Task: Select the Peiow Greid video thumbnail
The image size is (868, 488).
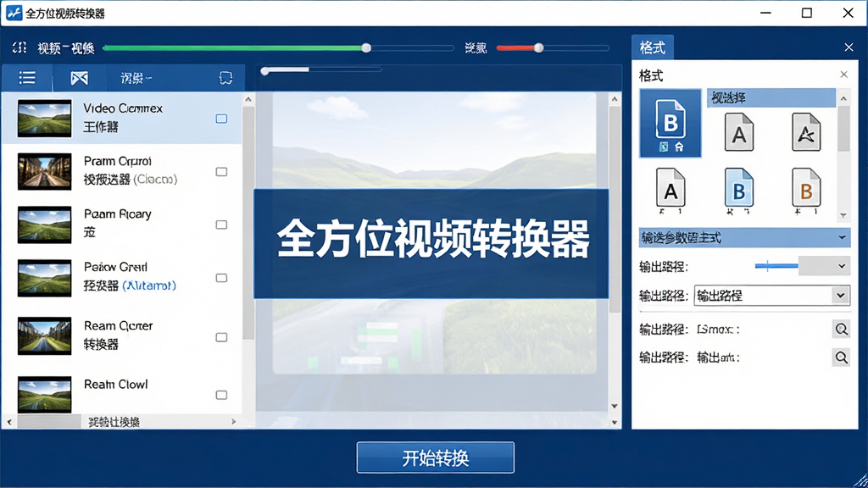Action: coord(44,278)
